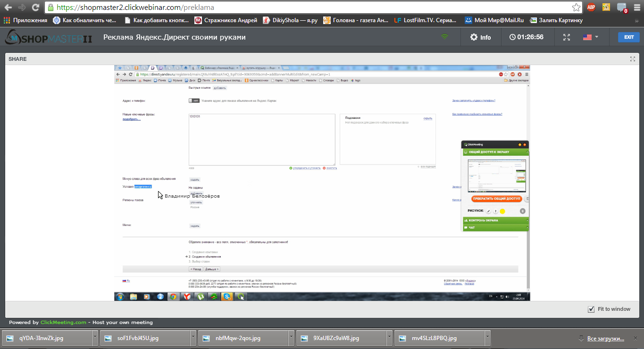Viewport: 644px width, 349px height.
Task: Click the key phrases text area with 1313131
Action: click(x=262, y=139)
